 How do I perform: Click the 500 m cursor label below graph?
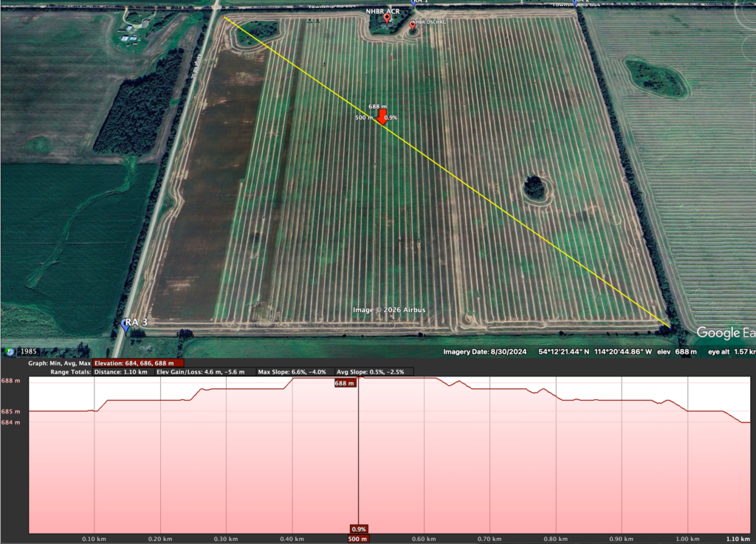coord(359,539)
